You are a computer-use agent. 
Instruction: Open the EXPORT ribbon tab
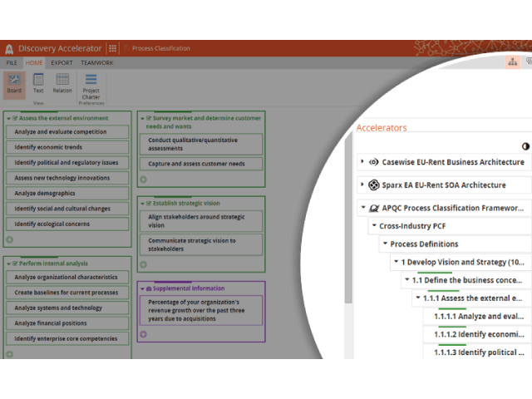pyautogui.click(x=62, y=63)
